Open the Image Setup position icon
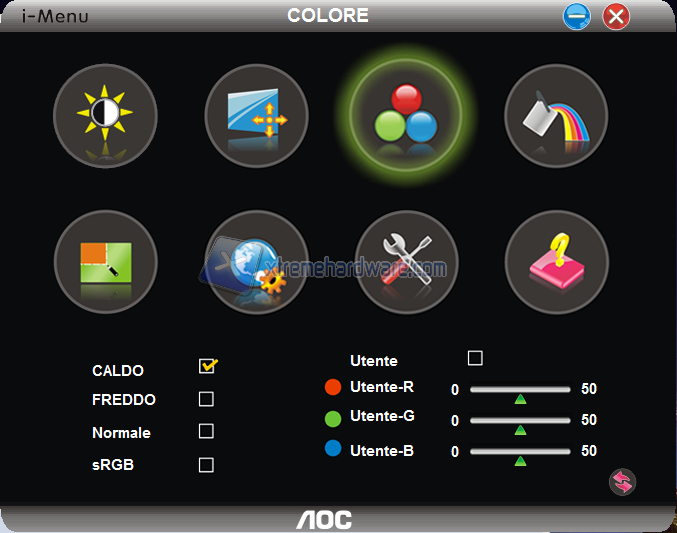Viewport: 677px width, 533px height. tap(256, 116)
